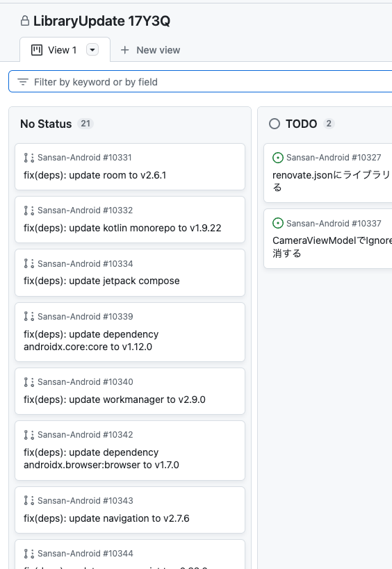Open 'androidx.browser:browser to v1.7.0' pull request
392x569 pixels.
point(101,459)
